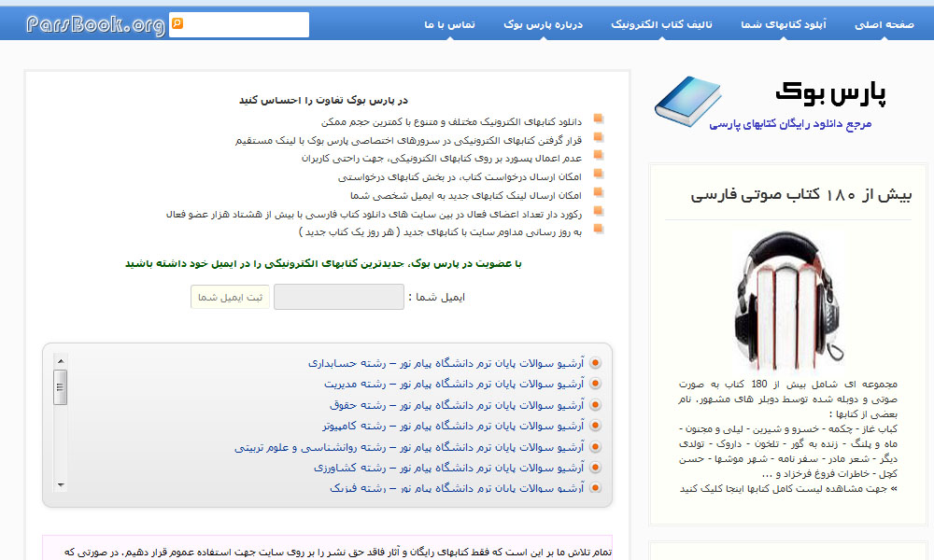Open the درباره پارس بوک menu item

coord(544,24)
